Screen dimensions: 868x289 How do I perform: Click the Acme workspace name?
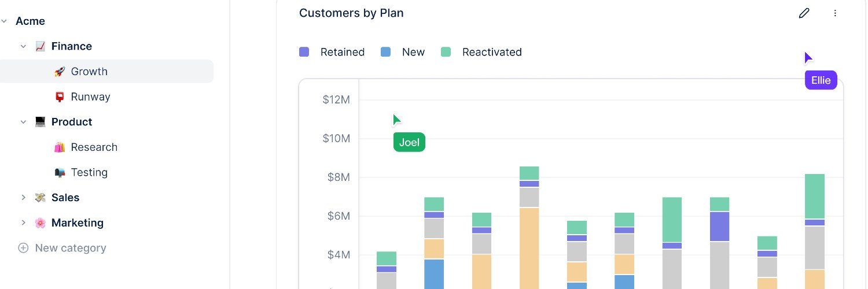coord(30,21)
